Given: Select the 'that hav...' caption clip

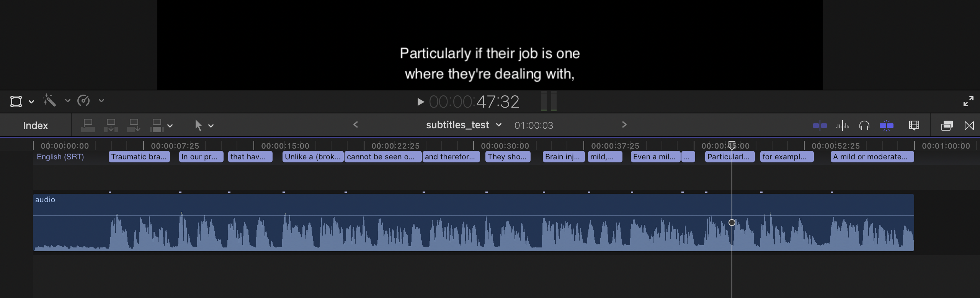Looking at the screenshot, I should [250, 157].
